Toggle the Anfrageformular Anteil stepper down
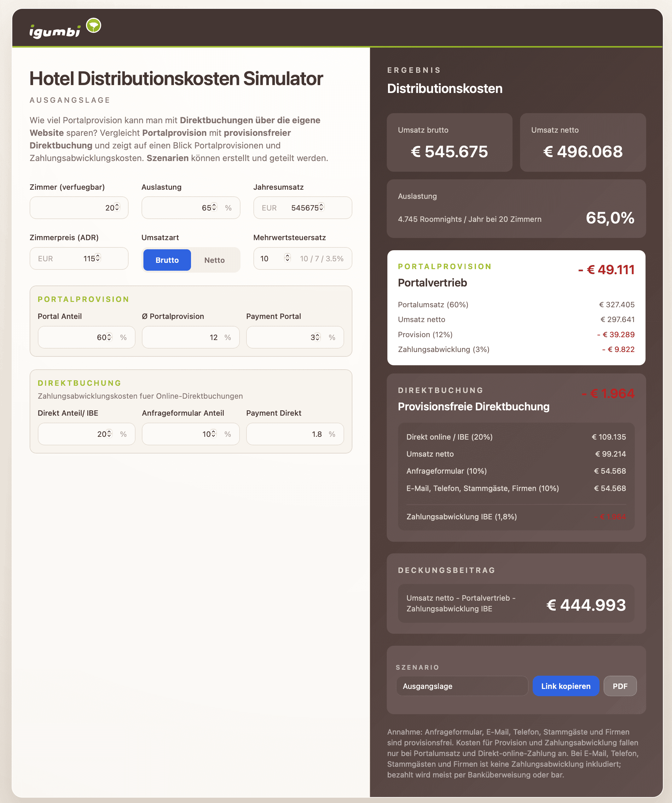This screenshot has height=803, width=672. point(213,436)
